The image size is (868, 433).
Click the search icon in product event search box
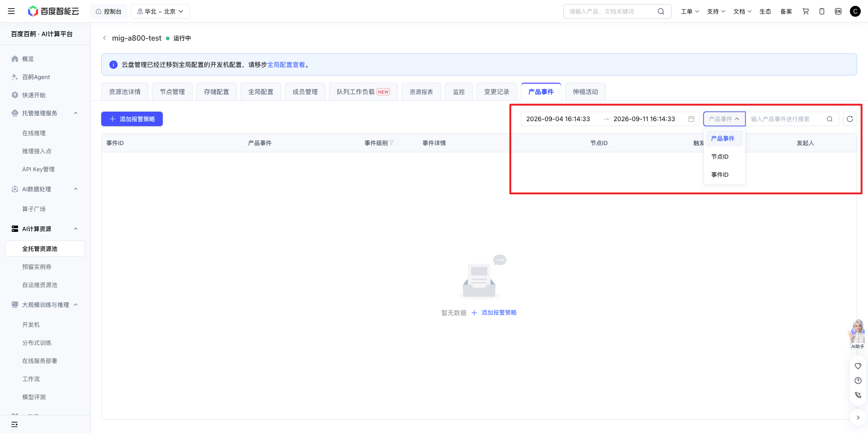830,119
